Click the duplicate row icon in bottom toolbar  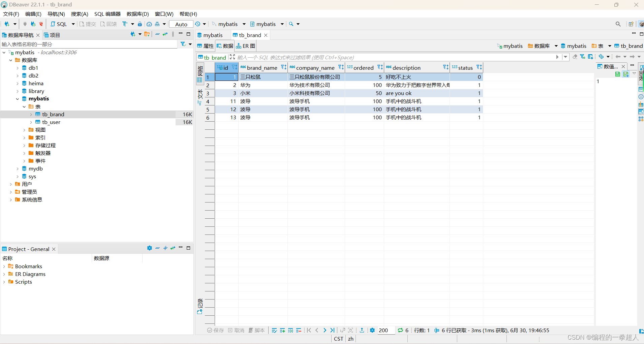(x=290, y=330)
